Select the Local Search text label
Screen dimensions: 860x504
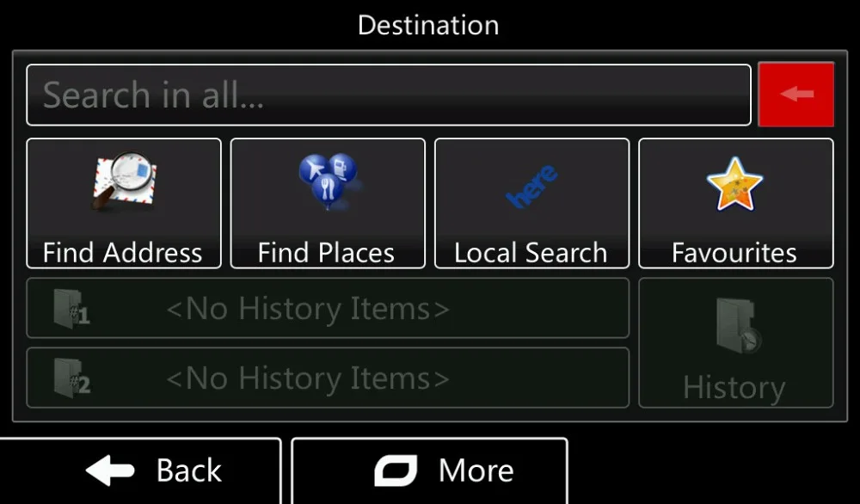[x=531, y=253]
